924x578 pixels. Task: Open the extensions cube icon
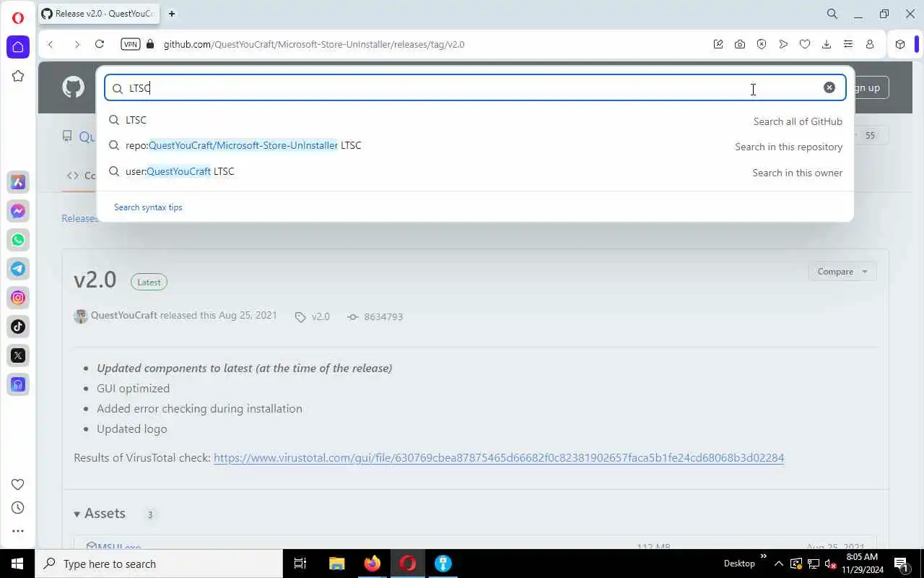tap(900, 44)
